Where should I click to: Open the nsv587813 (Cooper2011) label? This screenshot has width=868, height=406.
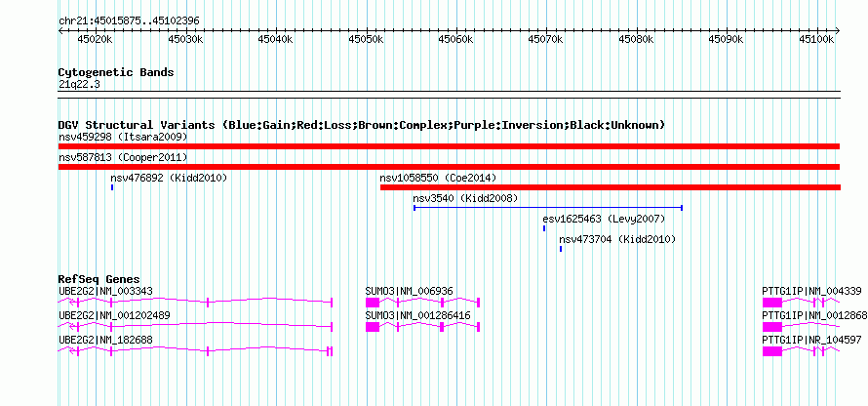point(123,157)
